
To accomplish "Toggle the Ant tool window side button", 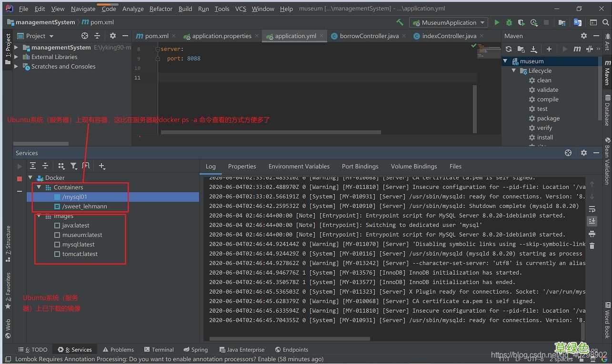I will [x=607, y=41].
